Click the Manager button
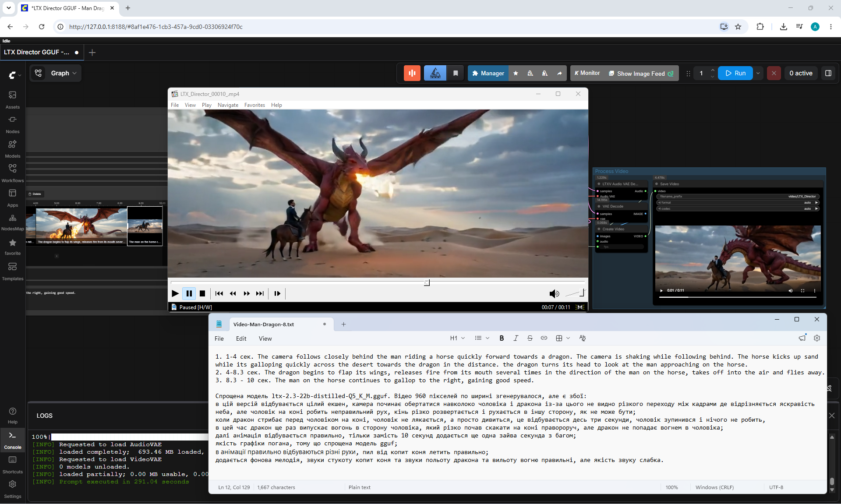The image size is (841, 504). (488, 73)
